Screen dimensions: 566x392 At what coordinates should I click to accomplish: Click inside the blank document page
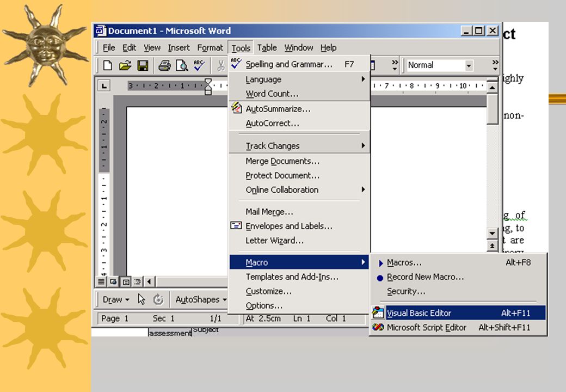177,191
